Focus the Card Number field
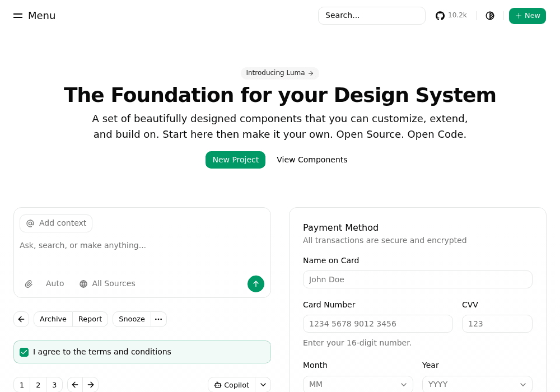 [378, 324]
